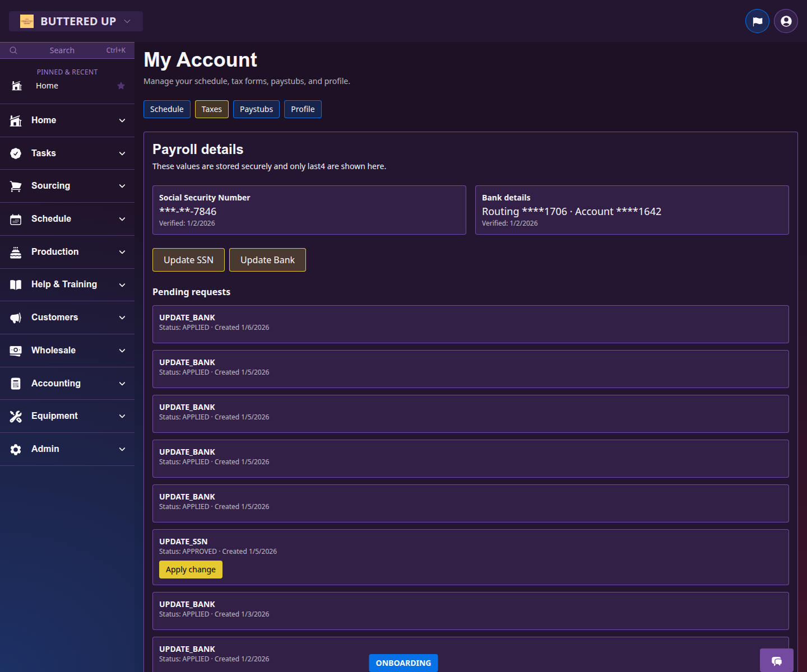807x672 pixels.
Task: Toggle the star pin next to Home
Action: (x=121, y=86)
